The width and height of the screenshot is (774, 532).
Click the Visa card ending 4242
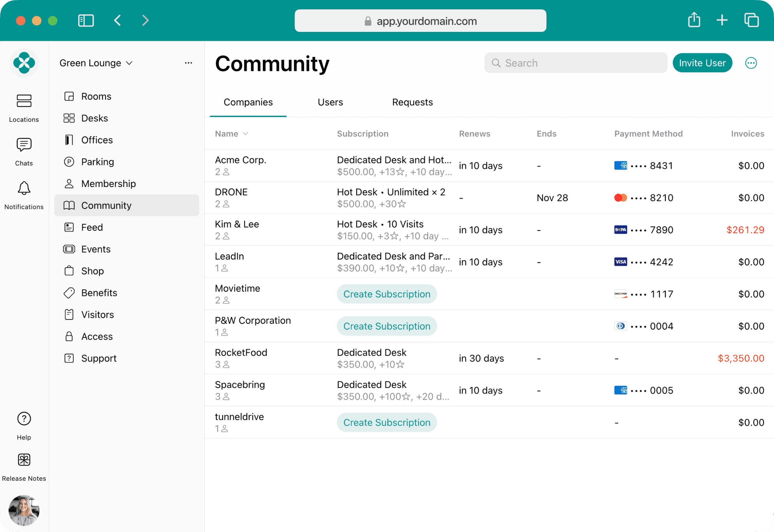coord(644,262)
